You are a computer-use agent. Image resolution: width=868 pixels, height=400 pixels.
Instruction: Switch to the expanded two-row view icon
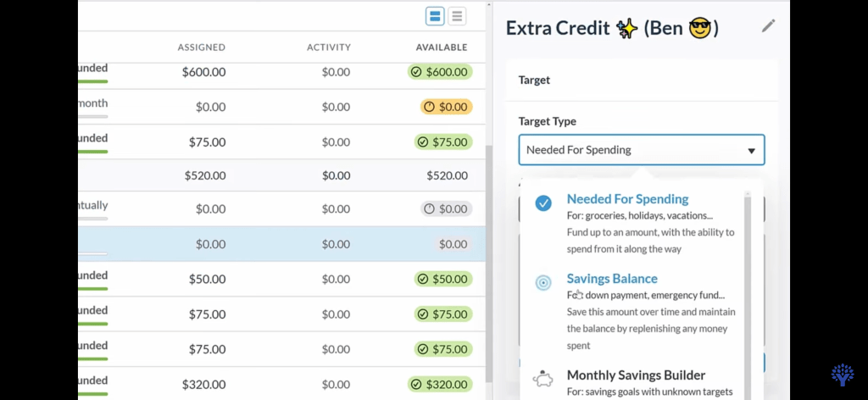coord(435,16)
